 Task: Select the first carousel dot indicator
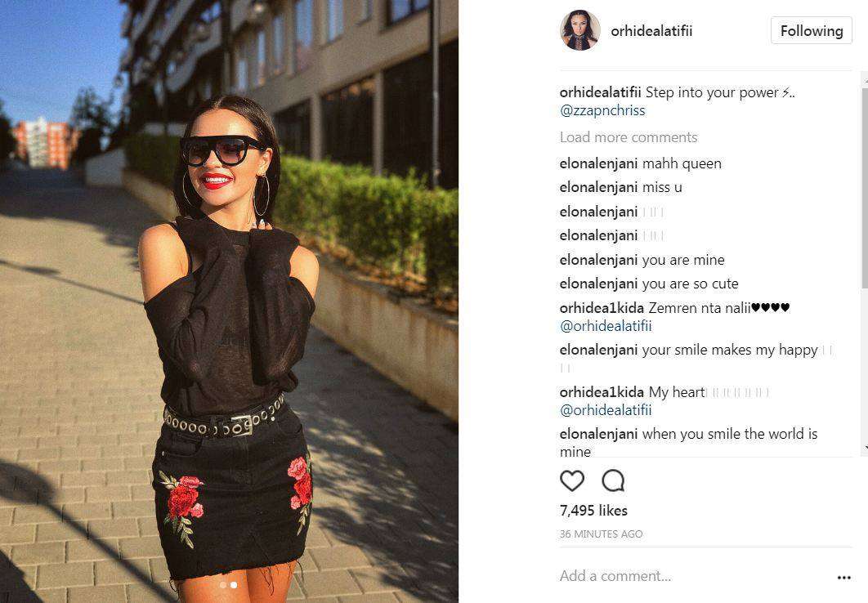coord(222,585)
